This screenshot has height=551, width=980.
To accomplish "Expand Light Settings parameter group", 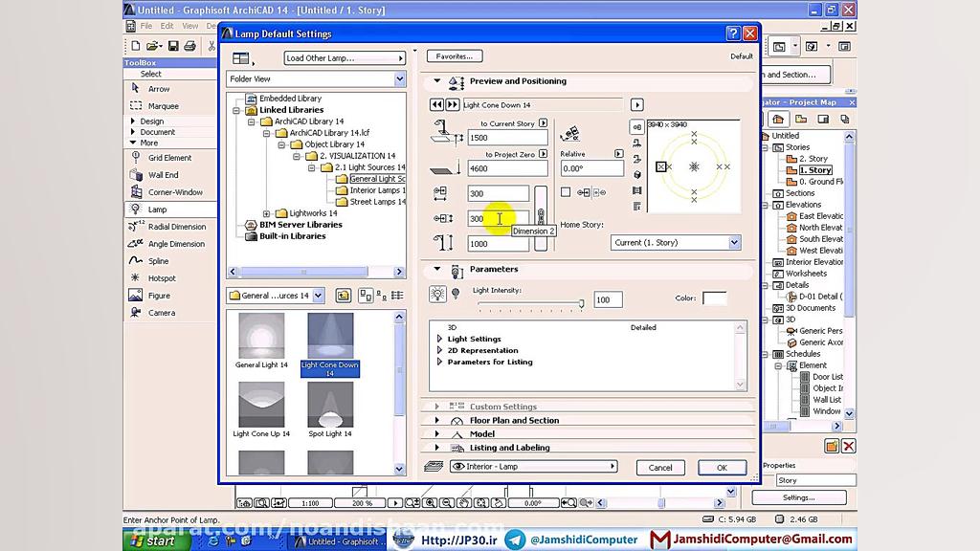I will [439, 339].
